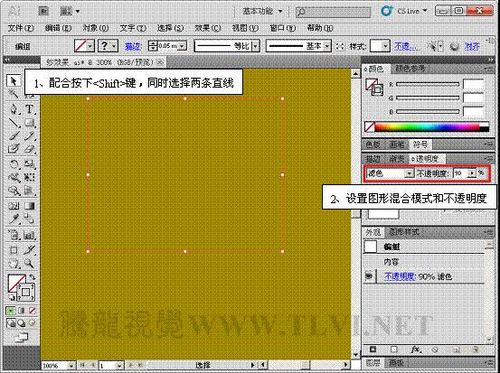Switch to None fill mode button

pos(32,311)
